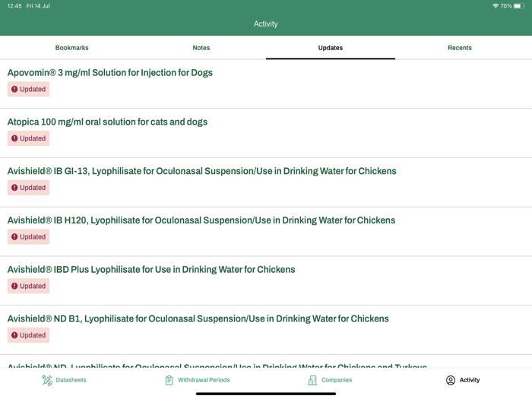
Task: Tap the 70% battery percentage text
Action: 506,6
